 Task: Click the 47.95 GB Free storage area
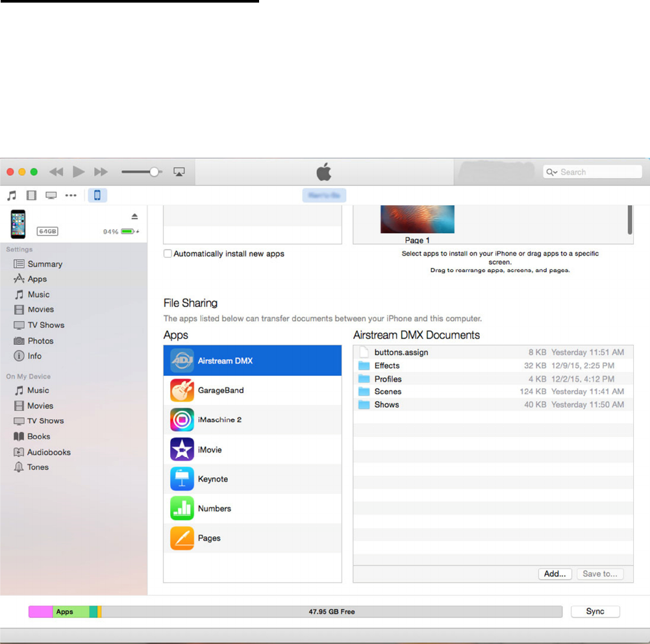(x=332, y=612)
